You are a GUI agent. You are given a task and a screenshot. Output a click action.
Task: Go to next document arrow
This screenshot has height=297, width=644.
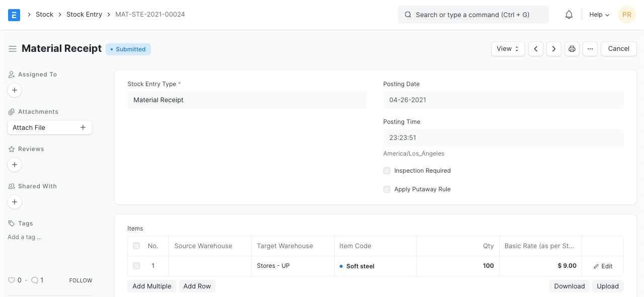(554, 49)
